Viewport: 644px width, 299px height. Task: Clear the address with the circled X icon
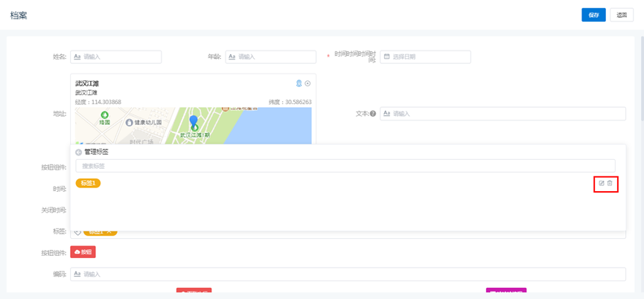pos(307,83)
